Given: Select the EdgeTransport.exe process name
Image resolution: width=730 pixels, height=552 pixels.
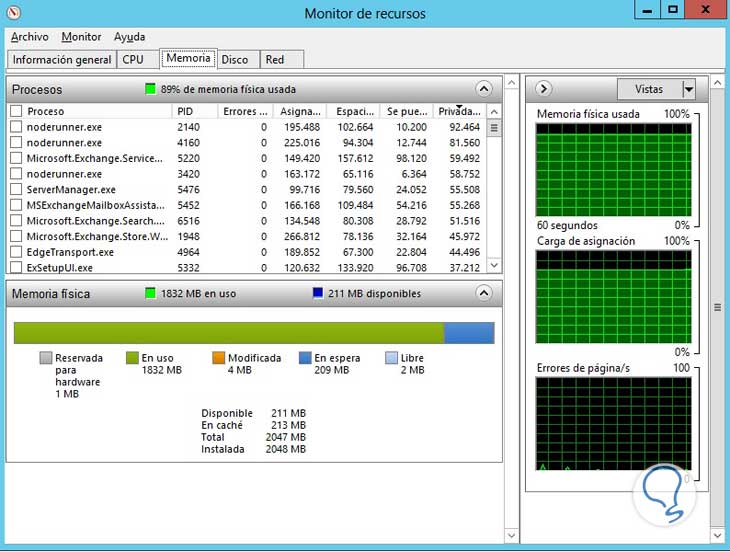Looking at the screenshot, I should (70, 252).
